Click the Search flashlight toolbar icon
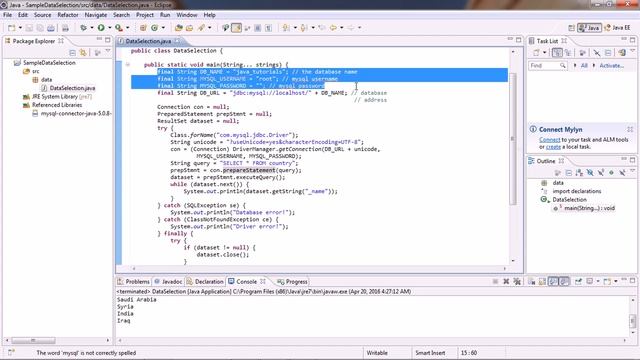This screenshot has height=360, width=640. 201,28
